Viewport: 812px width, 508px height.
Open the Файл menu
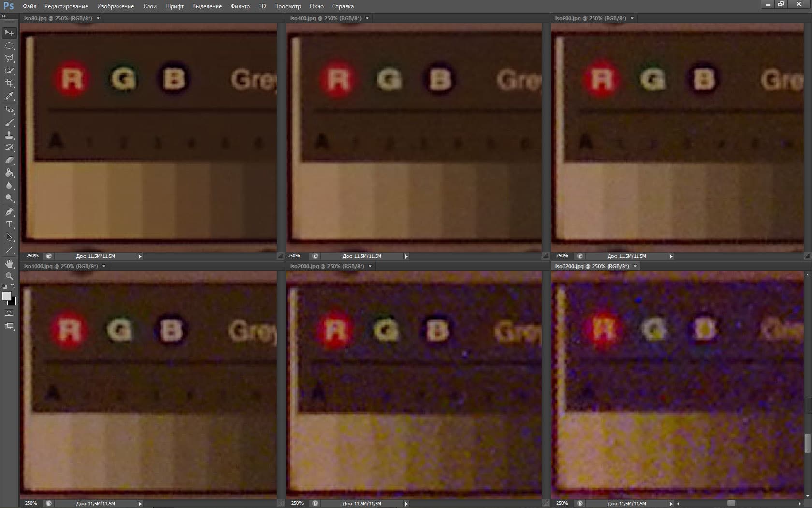[29, 6]
